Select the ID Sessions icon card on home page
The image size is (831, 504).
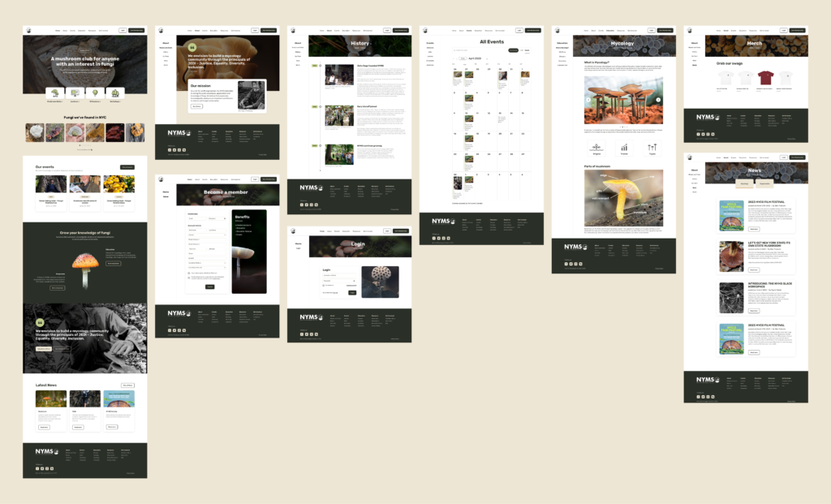[x=95, y=94]
